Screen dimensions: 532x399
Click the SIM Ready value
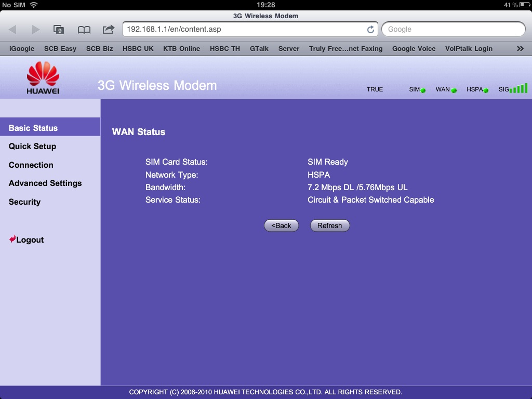(328, 162)
